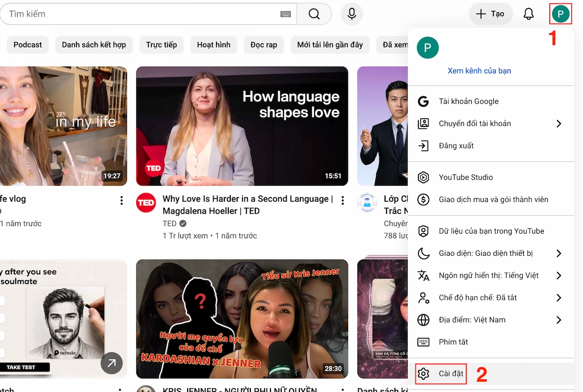Open the in my life vlog thumbnail

(x=63, y=126)
